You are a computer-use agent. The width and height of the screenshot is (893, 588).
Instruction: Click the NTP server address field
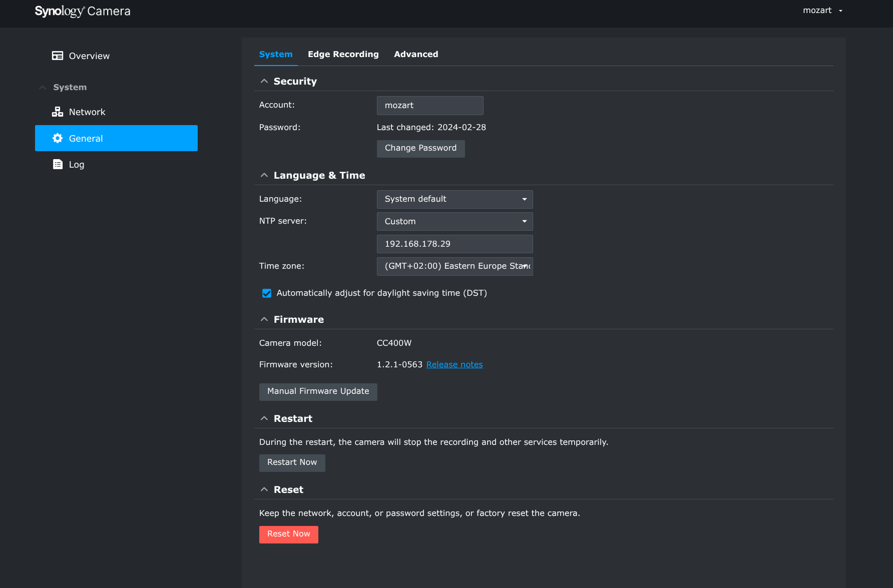pos(455,244)
